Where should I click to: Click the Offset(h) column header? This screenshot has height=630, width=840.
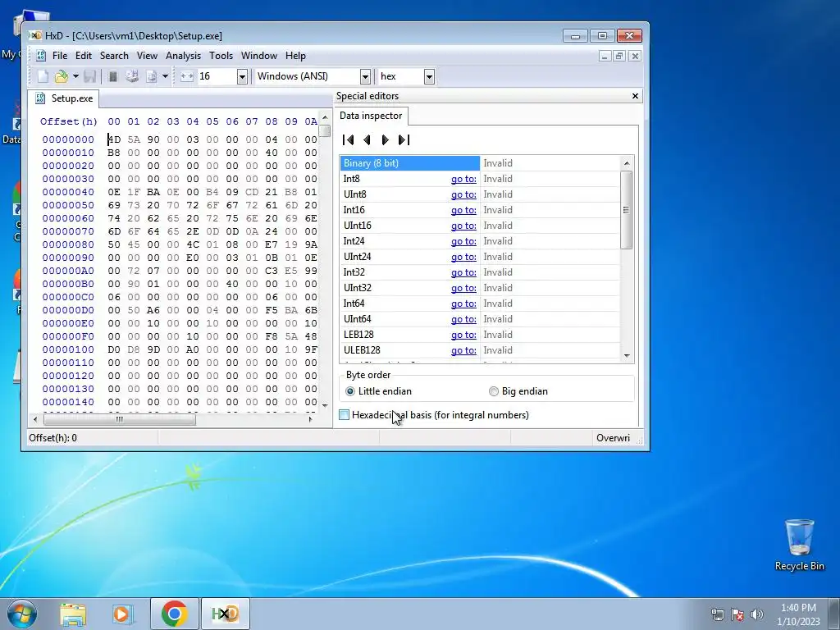click(x=69, y=121)
